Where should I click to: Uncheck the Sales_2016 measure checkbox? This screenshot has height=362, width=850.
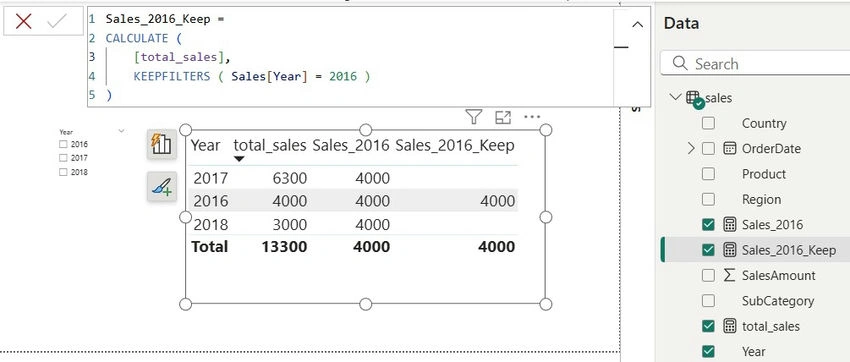coord(708,224)
